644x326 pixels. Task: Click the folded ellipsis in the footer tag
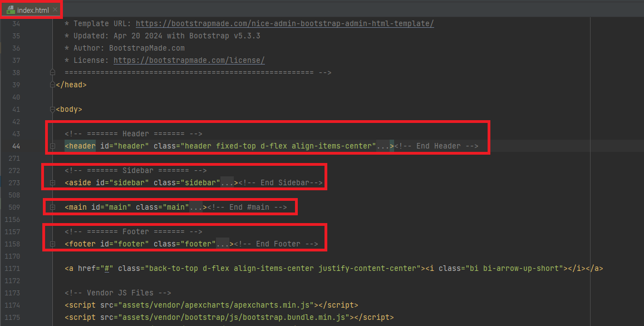click(223, 244)
